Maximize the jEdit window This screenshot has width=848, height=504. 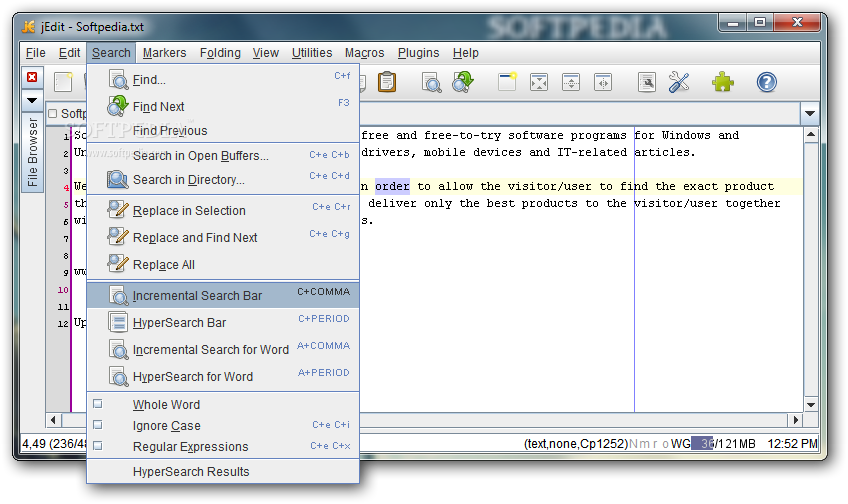pos(760,23)
